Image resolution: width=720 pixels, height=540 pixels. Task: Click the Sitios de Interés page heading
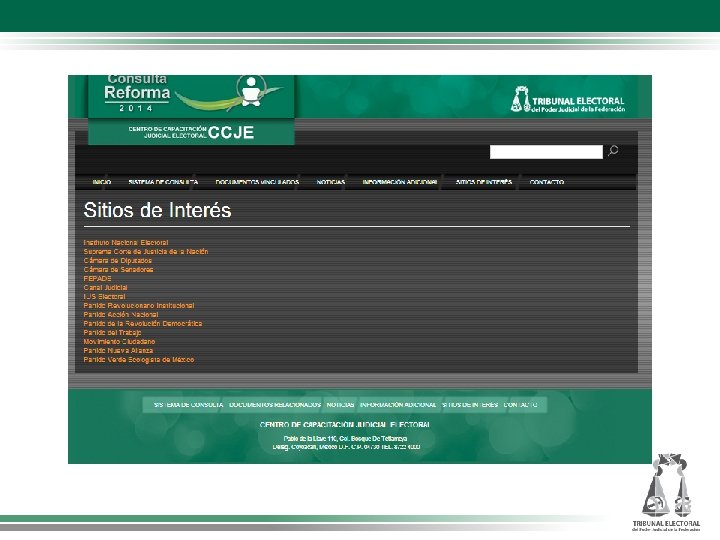(158, 210)
